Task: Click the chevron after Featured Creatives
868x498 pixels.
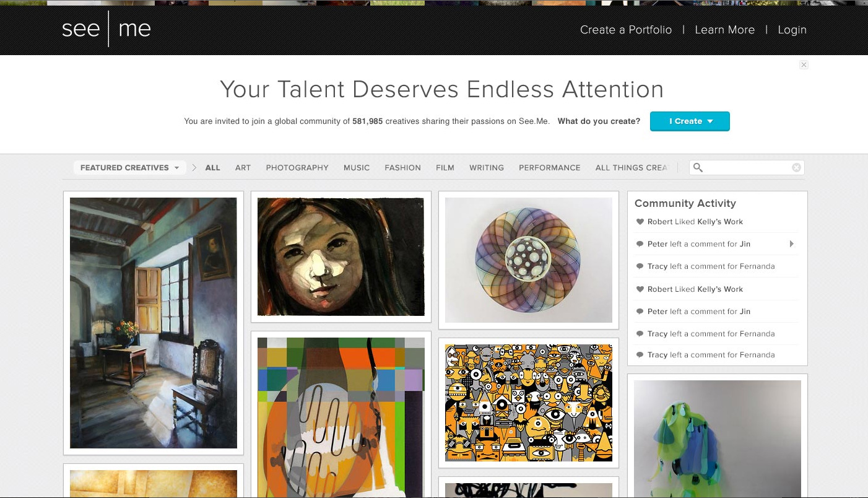Action: [x=194, y=167]
